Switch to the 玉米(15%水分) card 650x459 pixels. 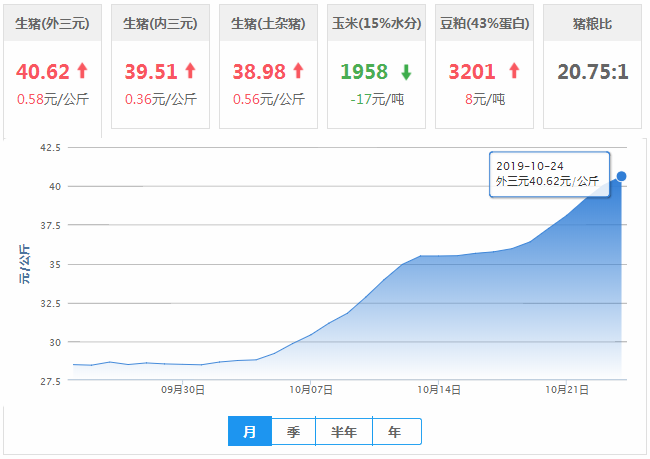coord(376,66)
